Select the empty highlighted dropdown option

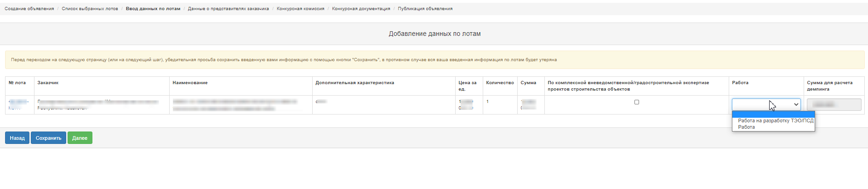(x=773, y=115)
